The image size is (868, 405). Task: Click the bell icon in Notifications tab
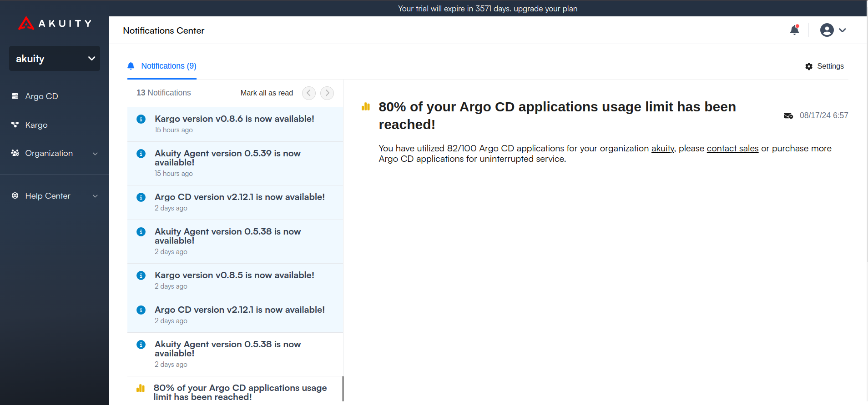[131, 66]
